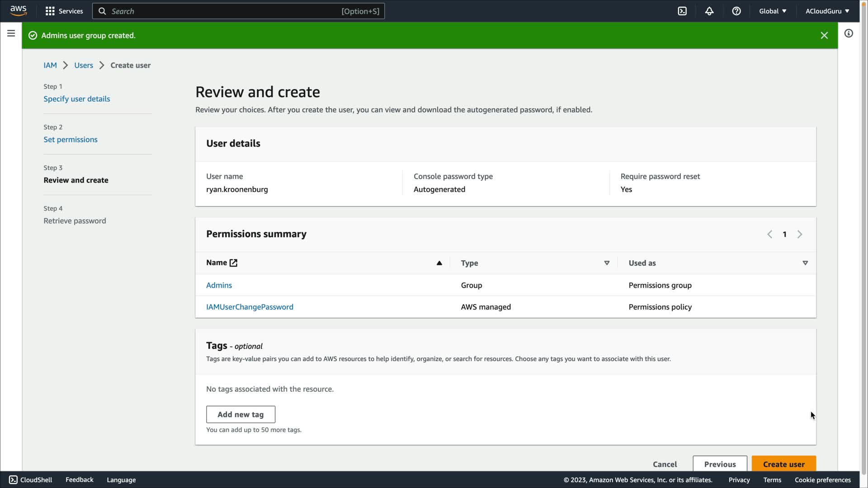
Task: Sort the Used as column
Action: [x=805, y=263]
